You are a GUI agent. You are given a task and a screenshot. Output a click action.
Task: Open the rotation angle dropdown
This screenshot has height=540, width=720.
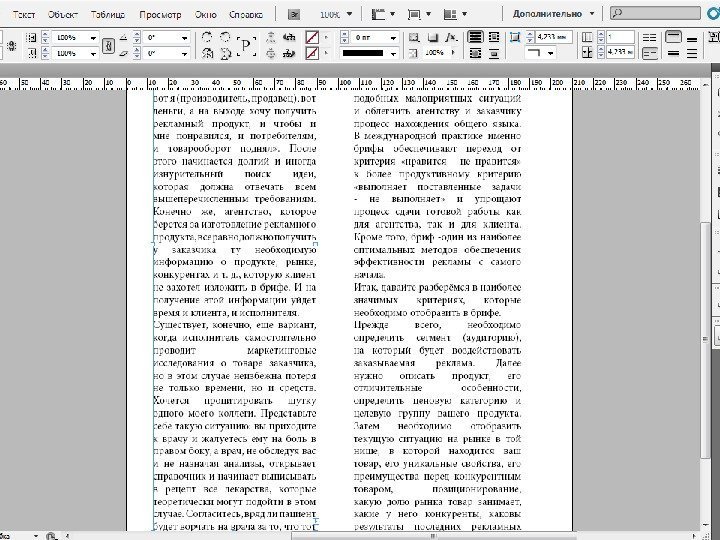coord(184,38)
